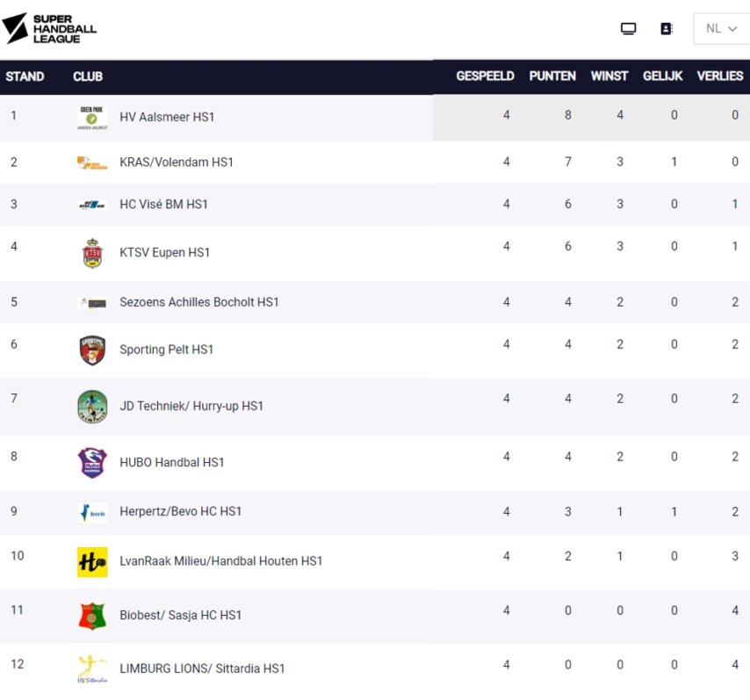This screenshot has height=700, width=750.
Task: Select the LIMBURG LIONS/Sittardia logo
Action: 91,668
